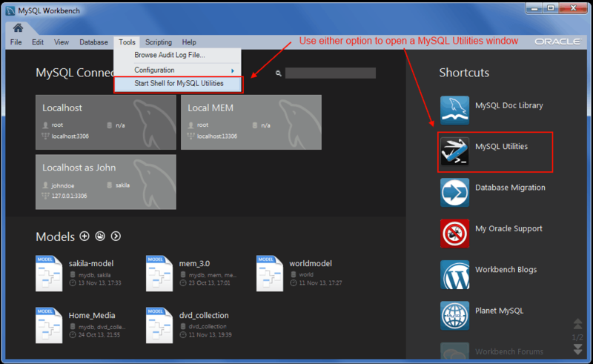Open sakila-model file icon
Viewport: 593px width, 364px height.
[49, 274]
